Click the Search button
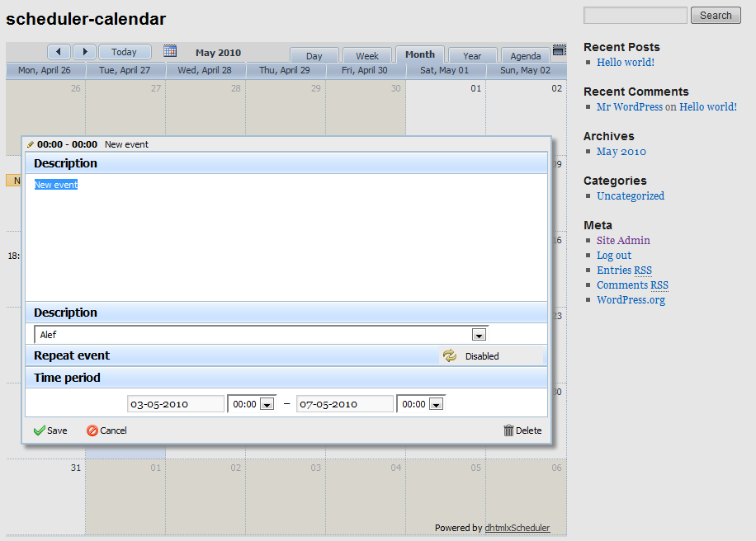Image resolution: width=756 pixels, height=541 pixels. [x=716, y=15]
